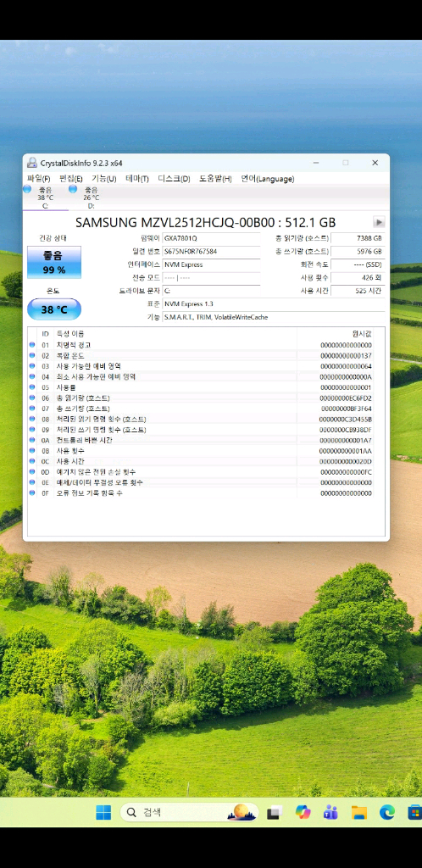Select the C: disk tab showing 38 °C

point(46,198)
